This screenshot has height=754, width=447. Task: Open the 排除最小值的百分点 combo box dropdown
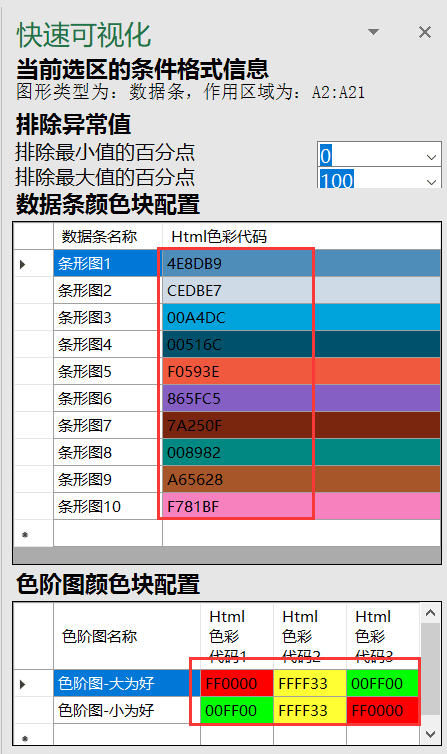click(431, 157)
